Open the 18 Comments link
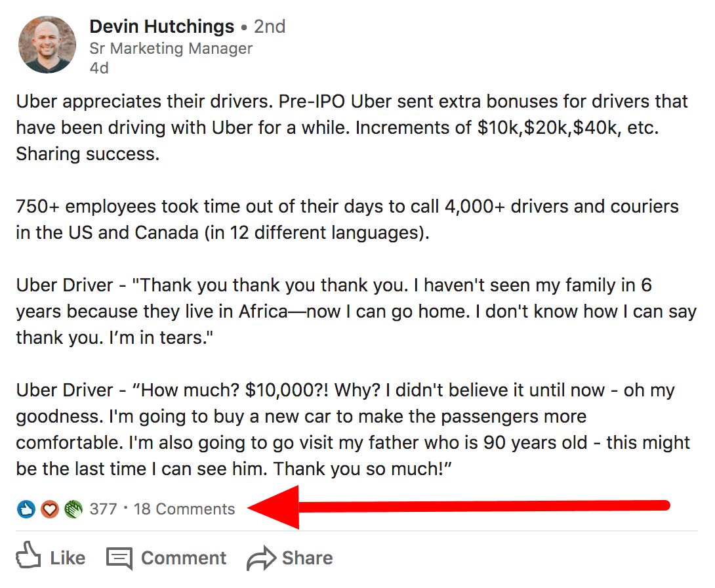 pos(184,509)
